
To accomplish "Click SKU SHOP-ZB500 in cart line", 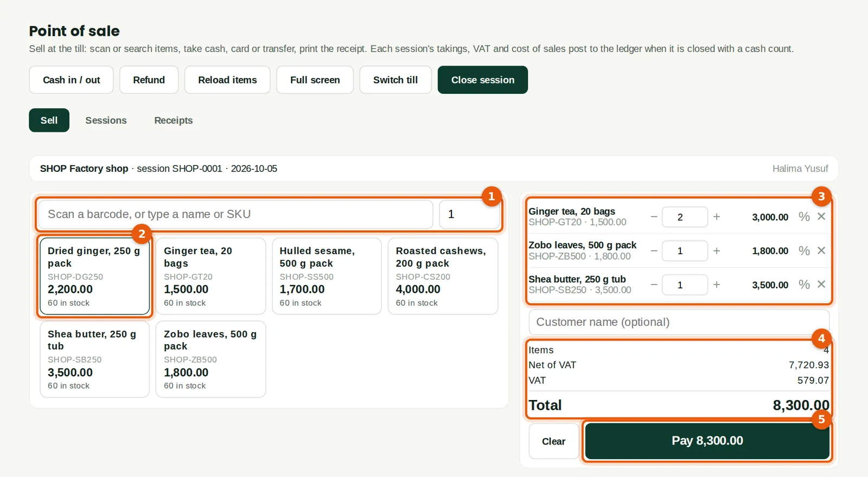I will click(557, 256).
